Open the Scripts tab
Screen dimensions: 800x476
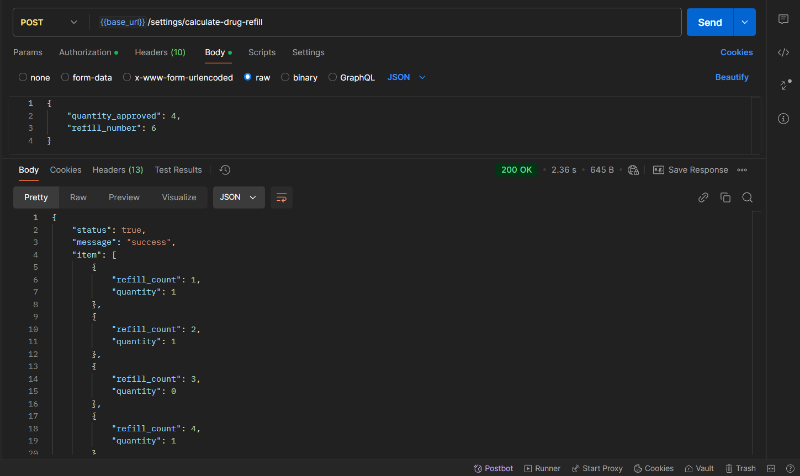pos(262,52)
